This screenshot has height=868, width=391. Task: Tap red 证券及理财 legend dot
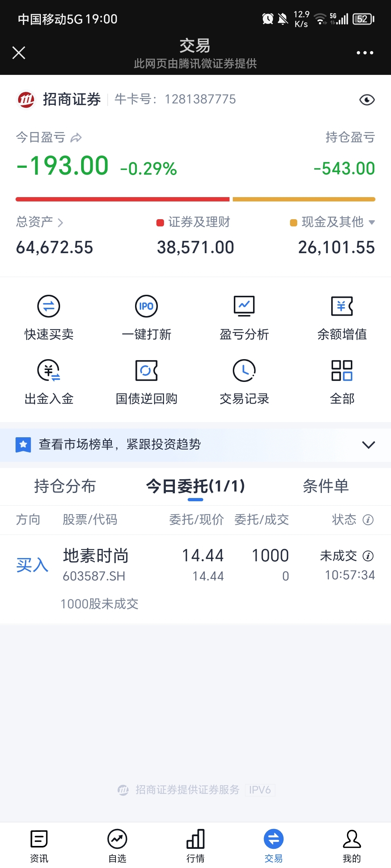pos(160,222)
